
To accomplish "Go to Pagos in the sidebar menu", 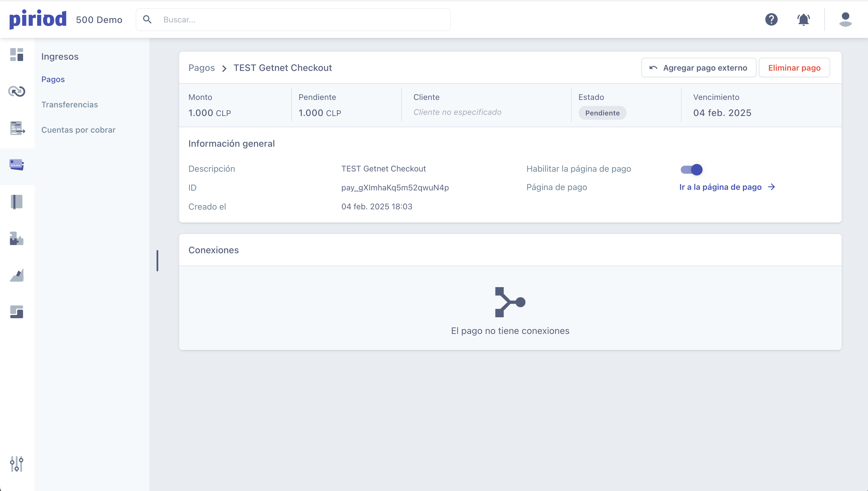I will tap(53, 79).
